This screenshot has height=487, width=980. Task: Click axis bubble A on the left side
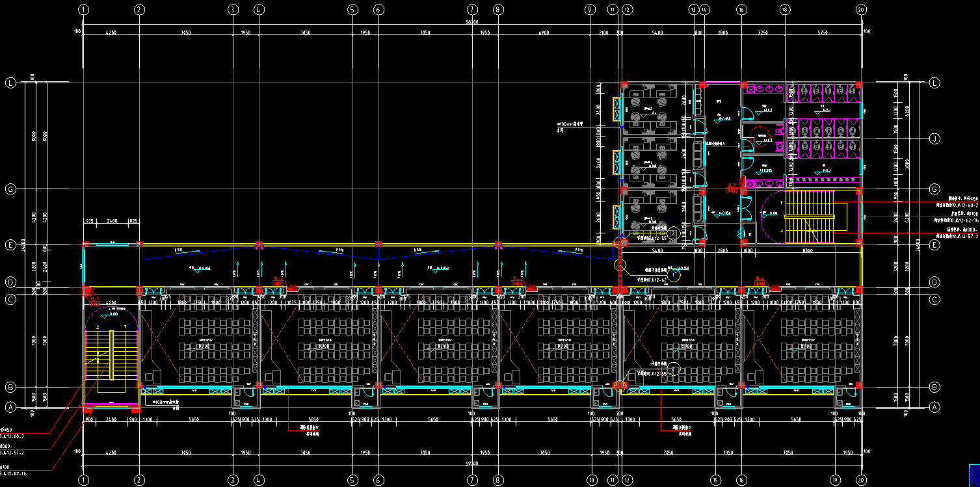(10, 407)
